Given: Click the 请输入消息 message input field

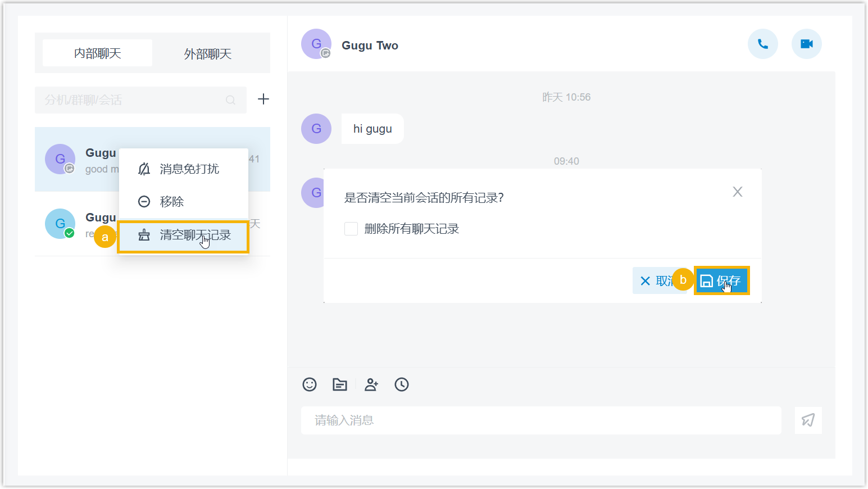Looking at the screenshot, I should (x=541, y=420).
